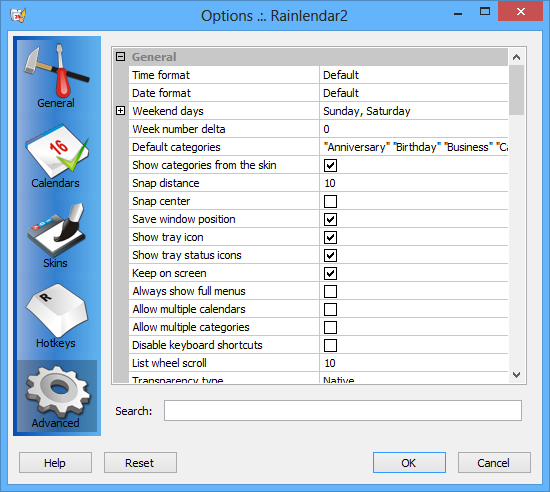Click scrollbar down arrow in property list
The image size is (550, 492).
516,375
